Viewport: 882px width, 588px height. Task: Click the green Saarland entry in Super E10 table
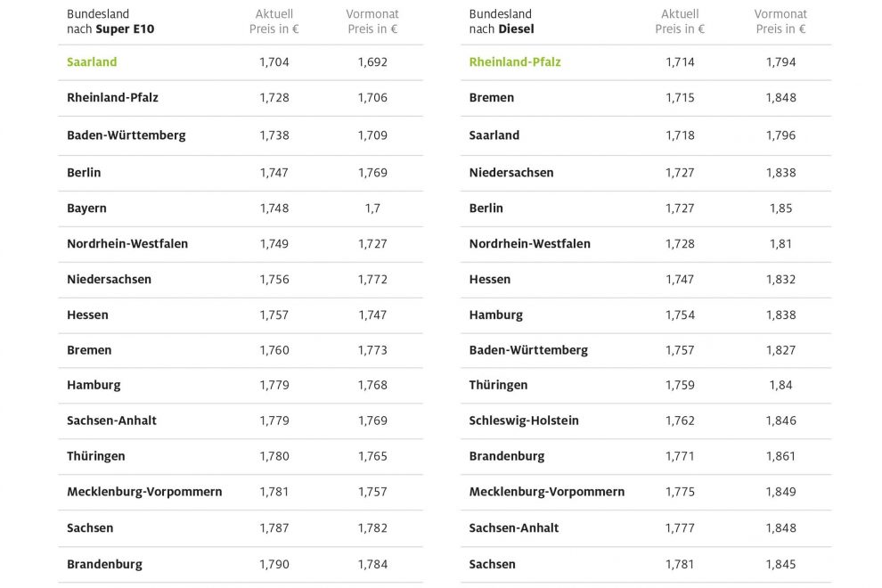click(x=92, y=62)
